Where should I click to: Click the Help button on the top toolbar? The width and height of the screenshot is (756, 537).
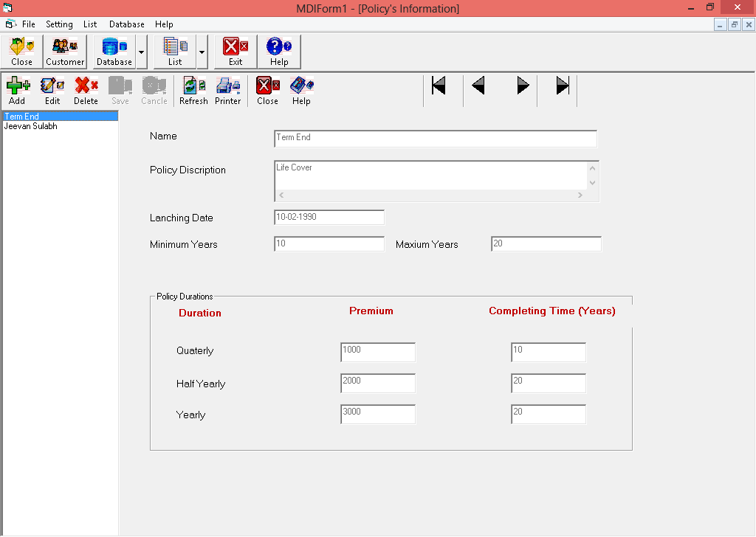(x=278, y=50)
